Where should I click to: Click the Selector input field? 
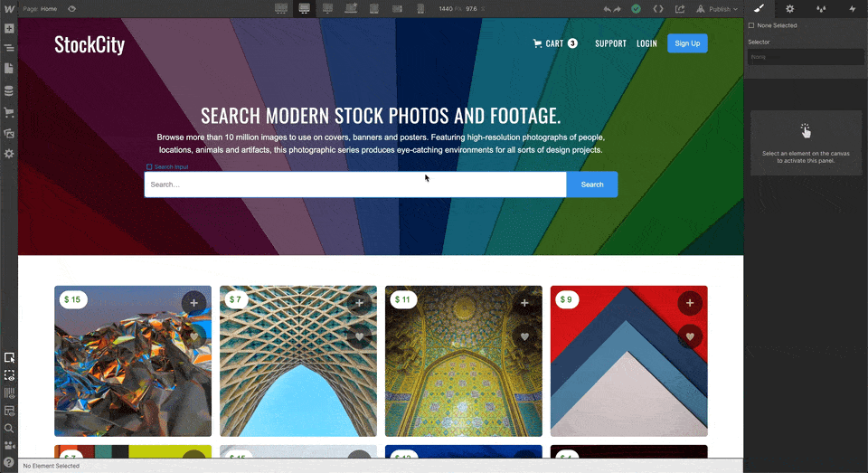point(806,56)
